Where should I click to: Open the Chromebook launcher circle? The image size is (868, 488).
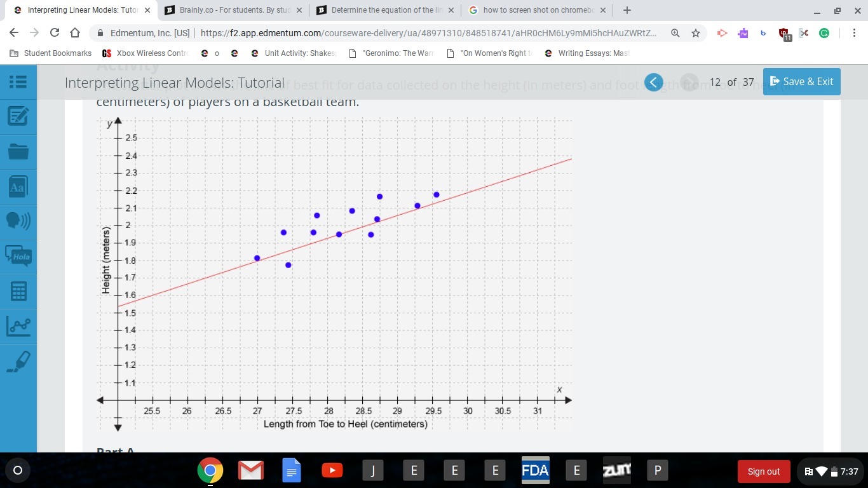(x=18, y=470)
